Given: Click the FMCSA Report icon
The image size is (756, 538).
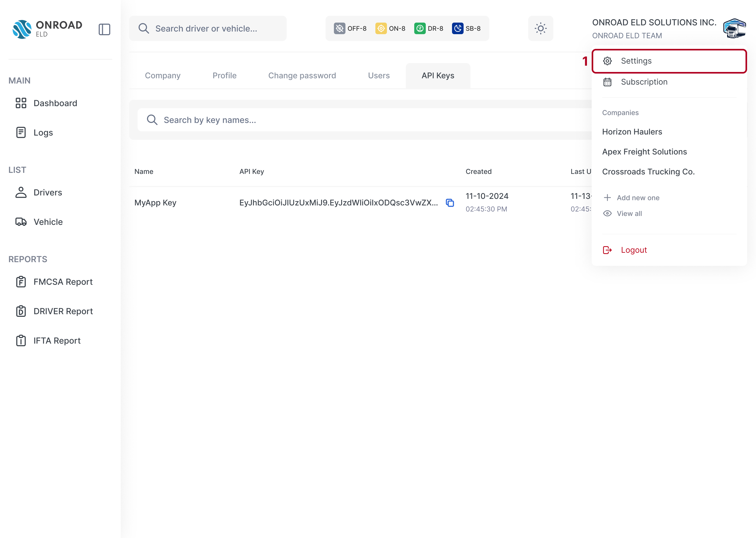Looking at the screenshot, I should click(21, 282).
